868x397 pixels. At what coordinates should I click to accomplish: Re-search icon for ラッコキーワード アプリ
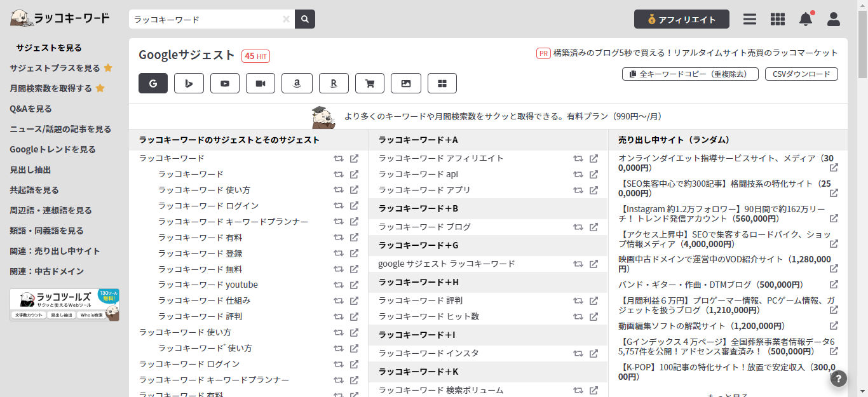[578, 190]
